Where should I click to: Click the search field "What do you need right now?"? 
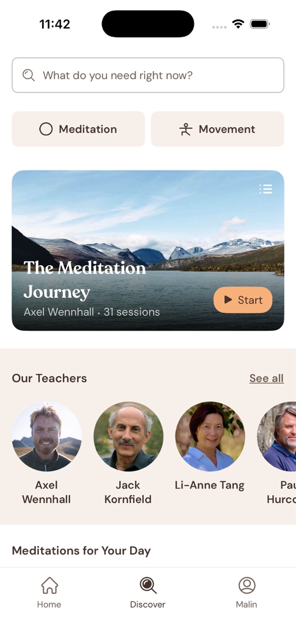click(x=148, y=75)
